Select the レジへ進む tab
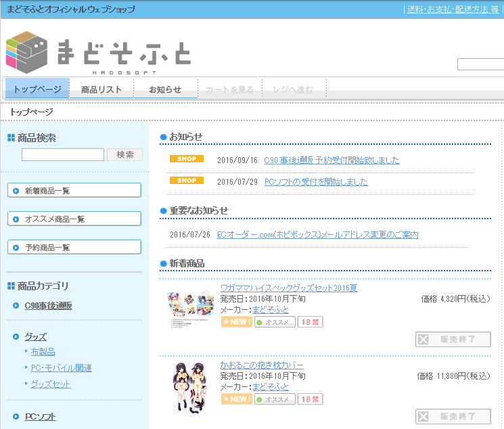The height and width of the screenshot is (429, 504). (293, 89)
